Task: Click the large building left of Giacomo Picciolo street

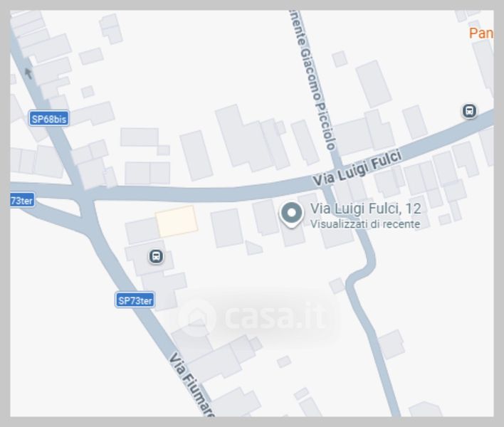Action: 243,137
